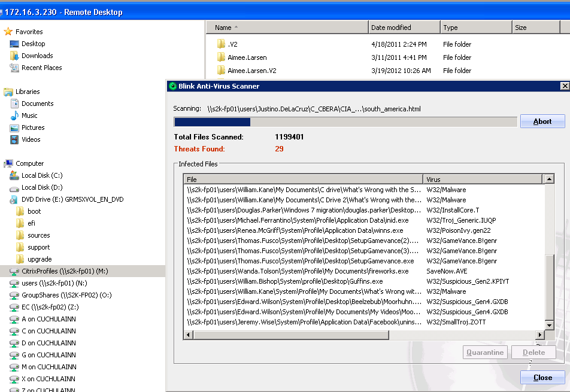Open the sources folder icon

coord(20,235)
